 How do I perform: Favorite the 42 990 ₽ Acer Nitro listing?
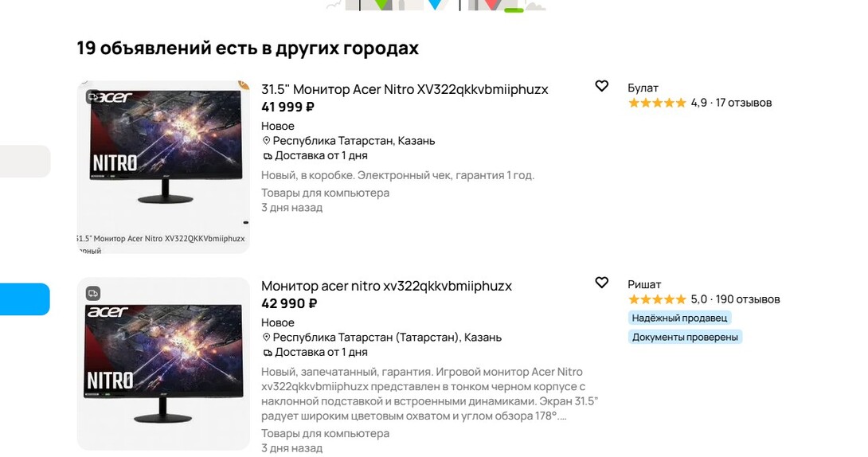tap(602, 283)
